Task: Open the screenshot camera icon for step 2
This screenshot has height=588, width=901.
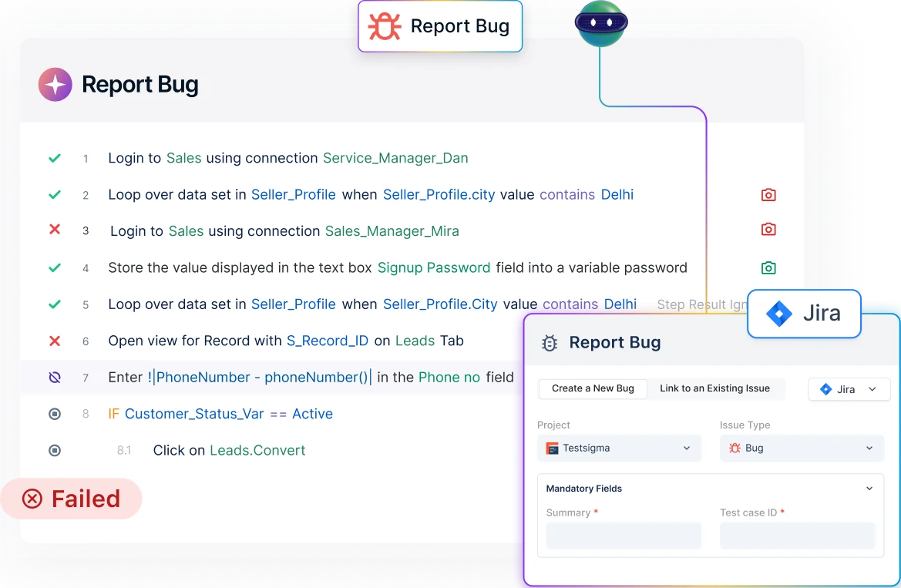Action: pyautogui.click(x=768, y=195)
